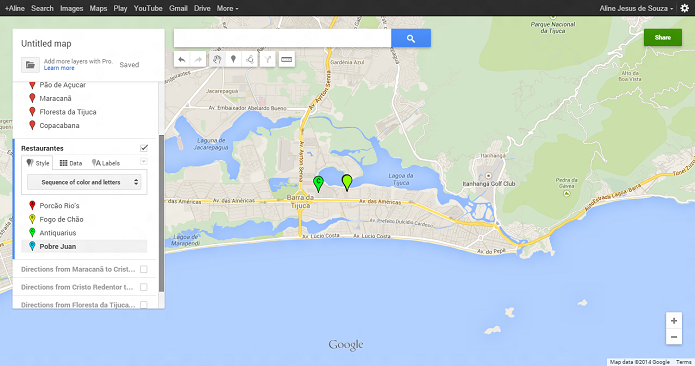Enable Directions from Cristo Redentor checkbox
The image size is (695, 366).
click(144, 287)
